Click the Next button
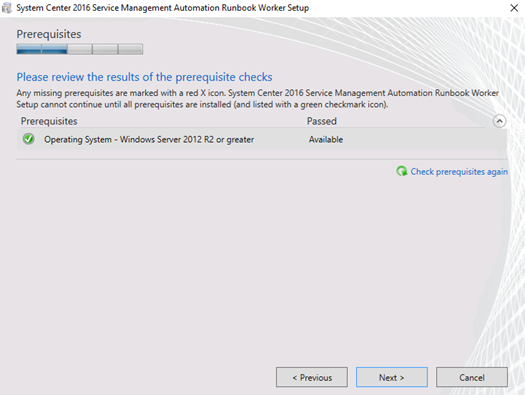Screen dimensions: 525x395 click(x=392, y=377)
